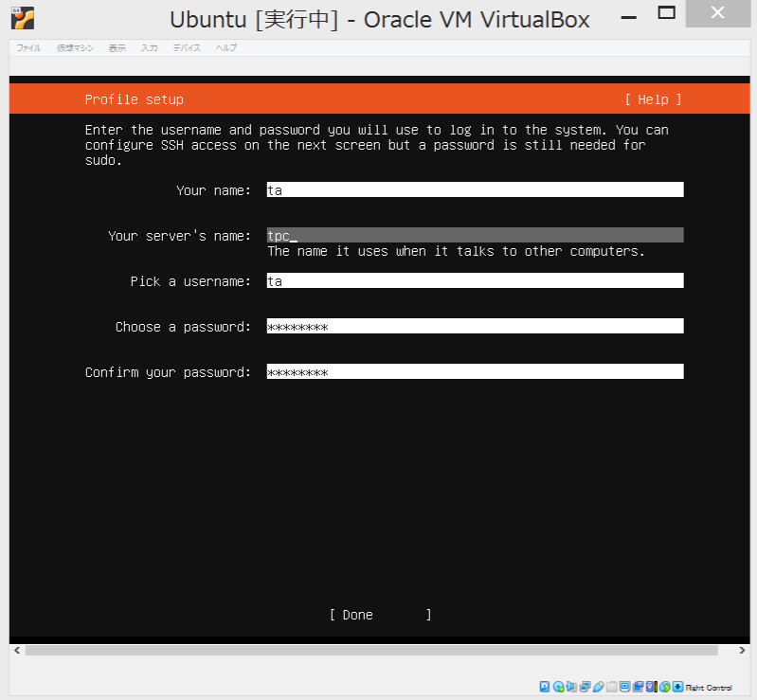This screenshot has width=757, height=700.
Task: Click the optical disc status icon
Action: point(559,687)
